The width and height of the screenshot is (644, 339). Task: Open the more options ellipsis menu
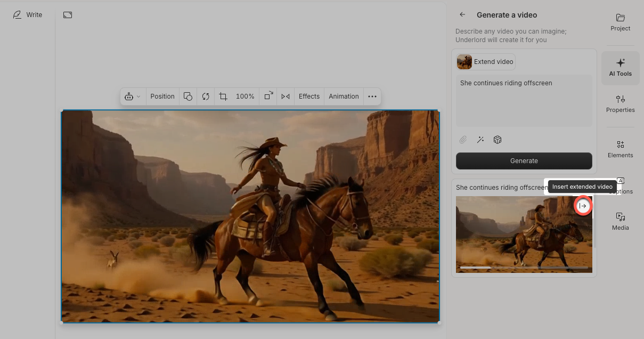click(x=372, y=96)
